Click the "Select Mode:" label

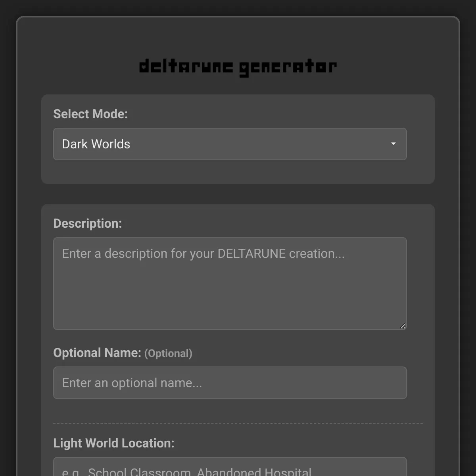pyautogui.click(x=90, y=114)
